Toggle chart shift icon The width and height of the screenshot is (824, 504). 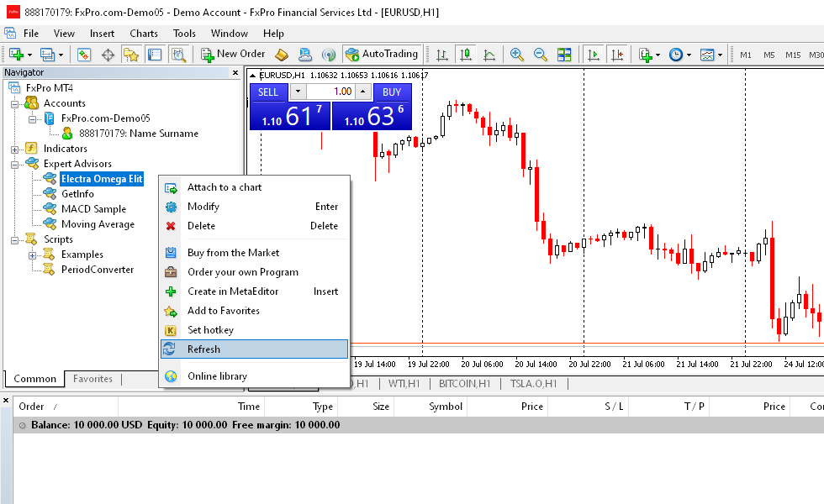pos(617,55)
